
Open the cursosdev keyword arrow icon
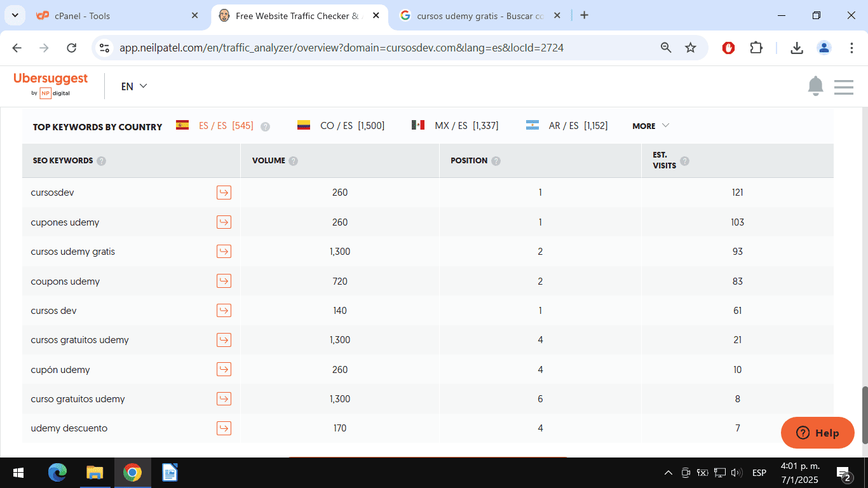pos(224,193)
